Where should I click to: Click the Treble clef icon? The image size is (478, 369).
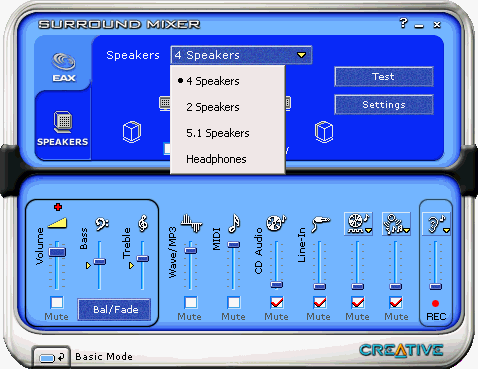[143, 223]
